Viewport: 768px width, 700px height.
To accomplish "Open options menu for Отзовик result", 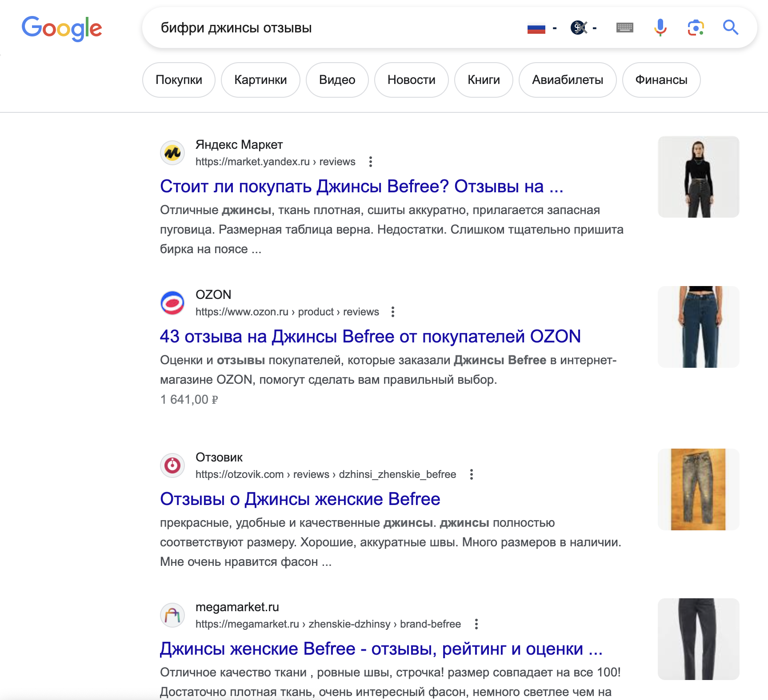I will 471,474.
